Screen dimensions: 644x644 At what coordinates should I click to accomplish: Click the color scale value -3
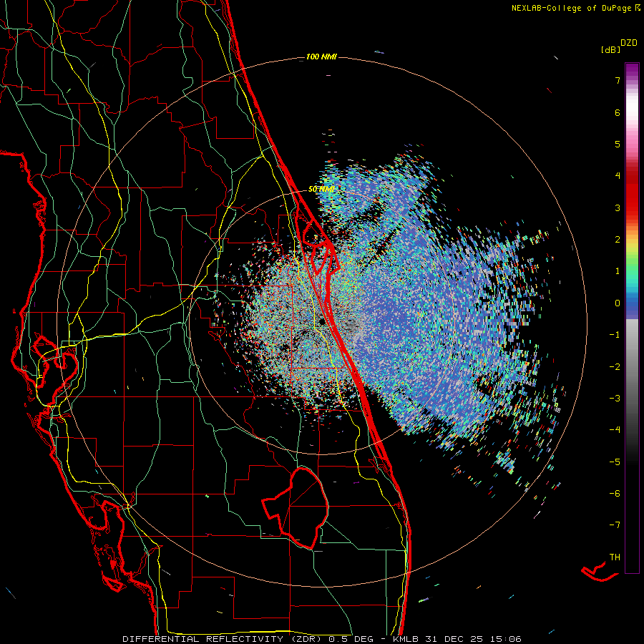(615, 399)
